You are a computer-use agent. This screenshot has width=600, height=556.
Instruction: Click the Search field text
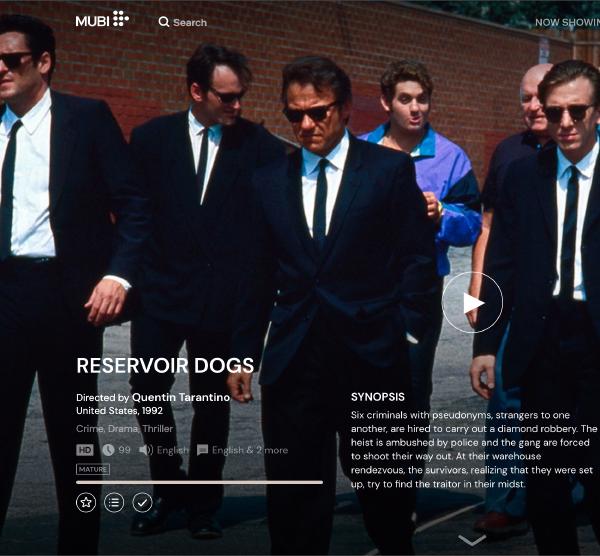[x=190, y=22]
